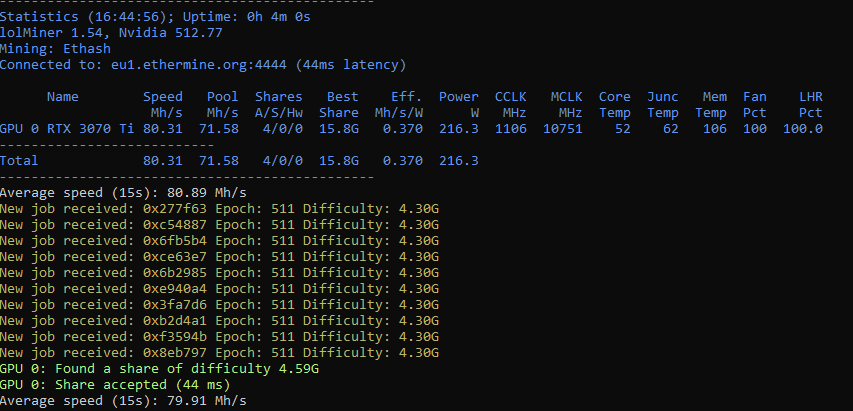Click the Total row label
Image resolution: width=853 pixels, height=411 pixels.
21,160
